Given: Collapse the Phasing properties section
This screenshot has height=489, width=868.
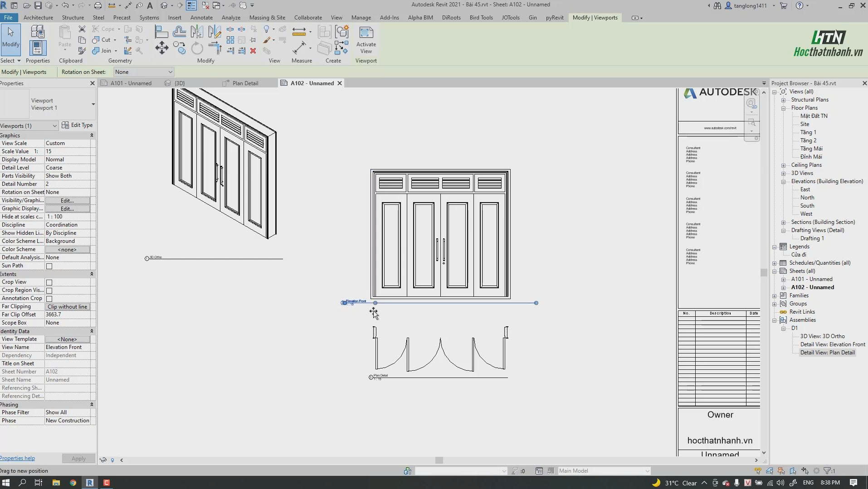Looking at the screenshot, I should point(92,405).
